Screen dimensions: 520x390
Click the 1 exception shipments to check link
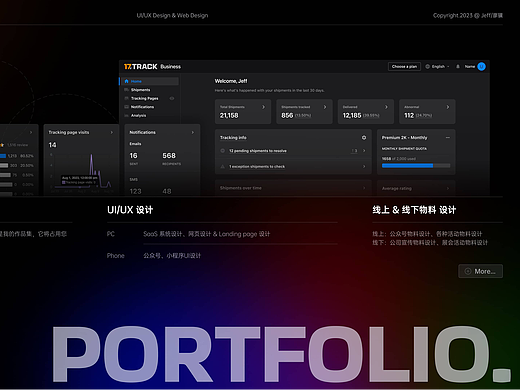[257, 166]
